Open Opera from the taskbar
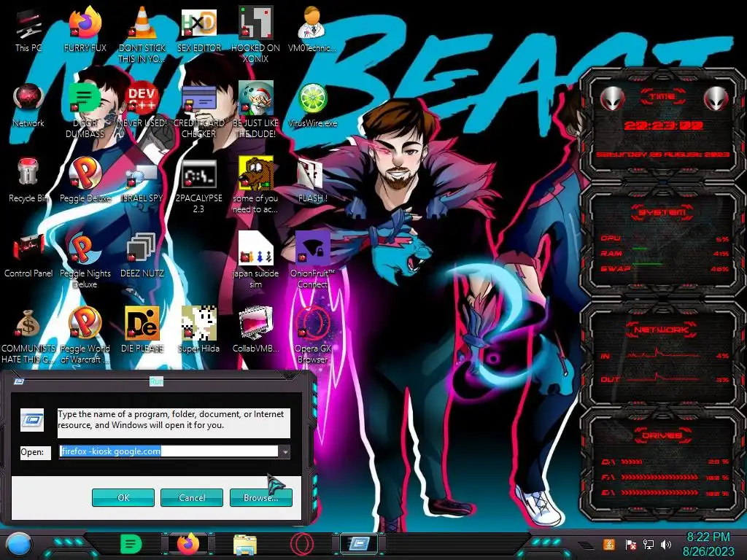The width and height of the screenshot is (747, 560). tap(302, 544)
